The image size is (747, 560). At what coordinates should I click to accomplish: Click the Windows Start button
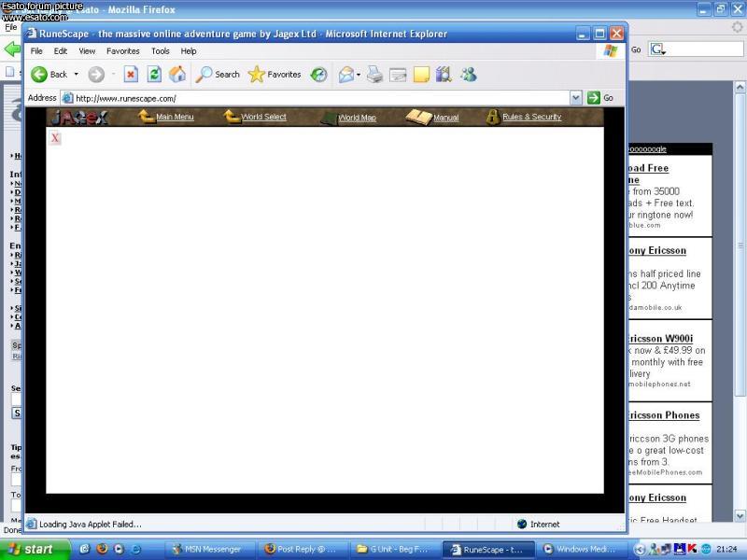coord(34,549)
